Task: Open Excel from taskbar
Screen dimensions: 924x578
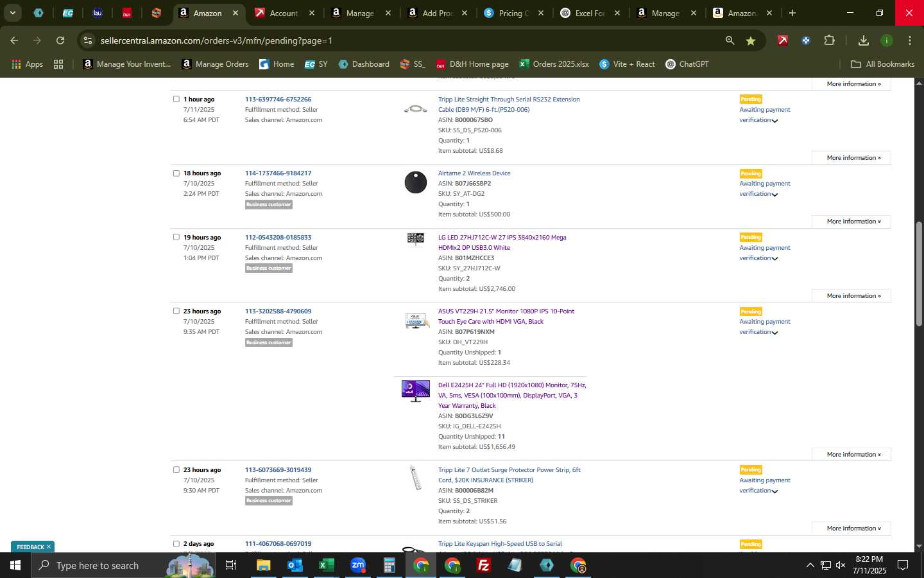Action: (x=326, y=565)
